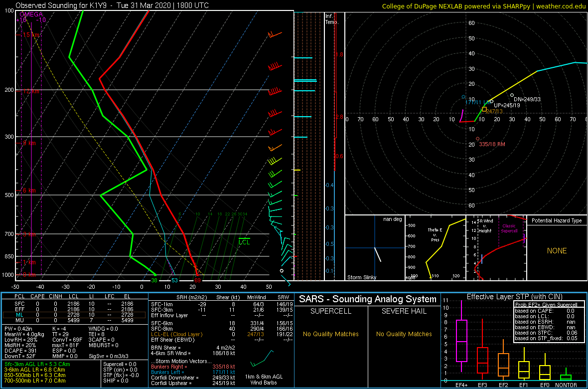Click the Potential Hazard Type header

click(557, 220)
